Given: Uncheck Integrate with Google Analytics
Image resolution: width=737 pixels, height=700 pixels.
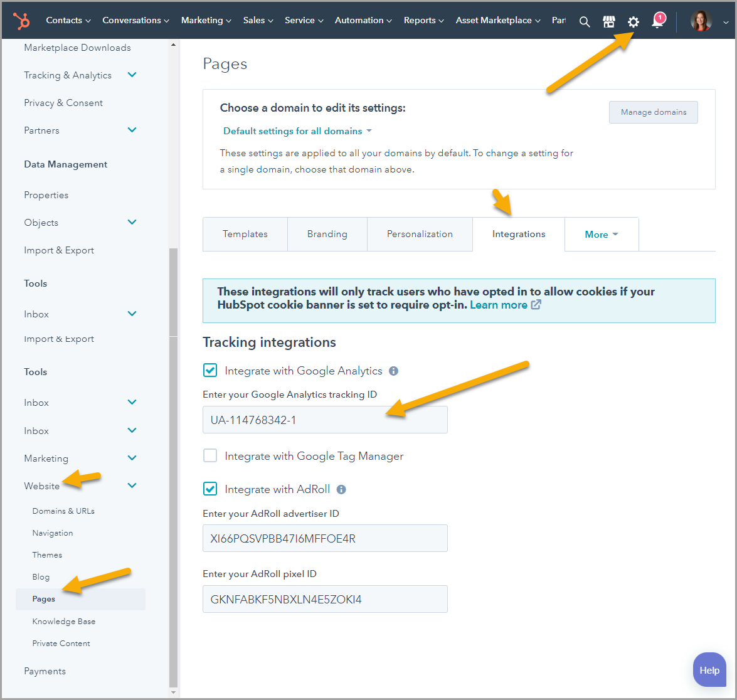Looking at the screenshot, I should tap(210, 371).
